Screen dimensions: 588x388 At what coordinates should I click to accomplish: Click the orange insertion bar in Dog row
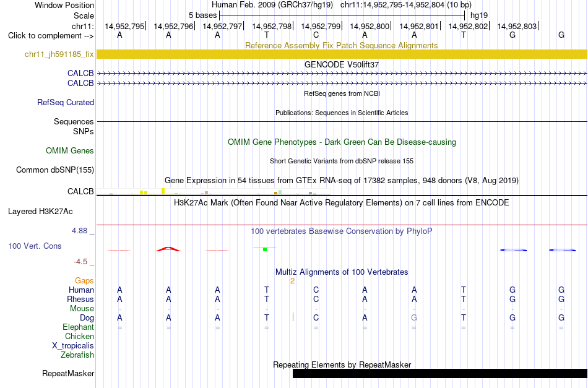click(x=293, y=317)
